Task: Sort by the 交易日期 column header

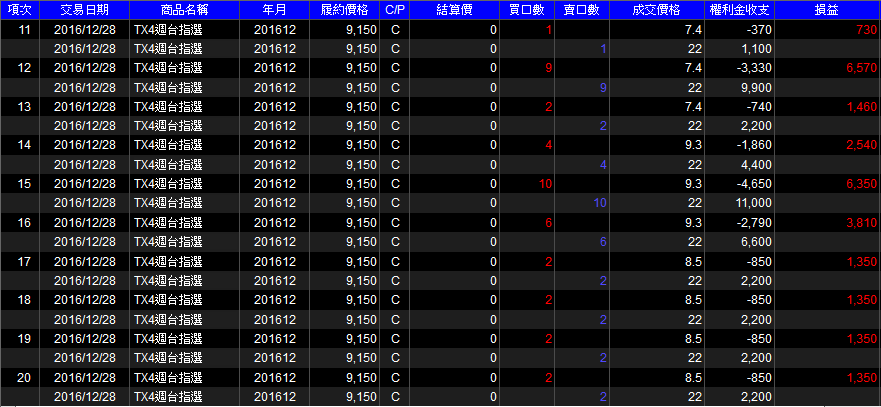Action: tap(85, 10)
